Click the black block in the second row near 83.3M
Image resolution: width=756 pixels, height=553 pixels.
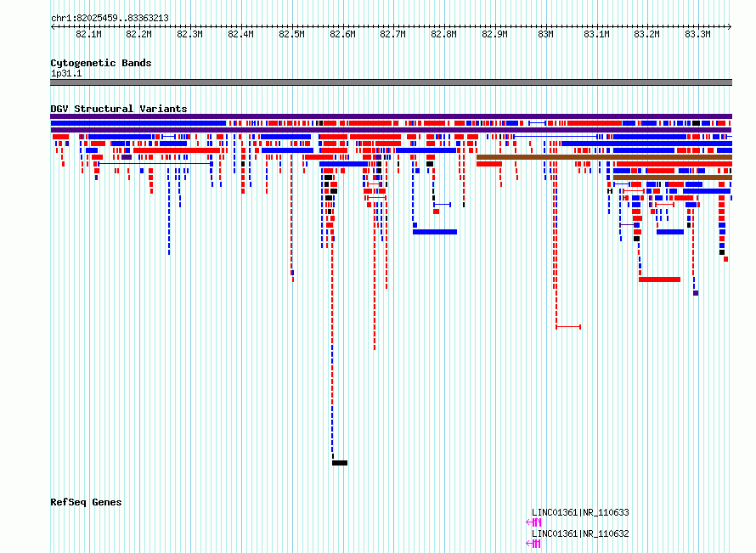[697, 123]
